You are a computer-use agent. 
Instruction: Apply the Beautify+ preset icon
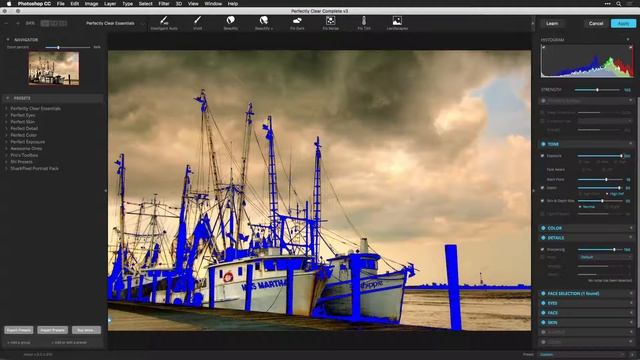pyautogui.click(x=264, y=20)
